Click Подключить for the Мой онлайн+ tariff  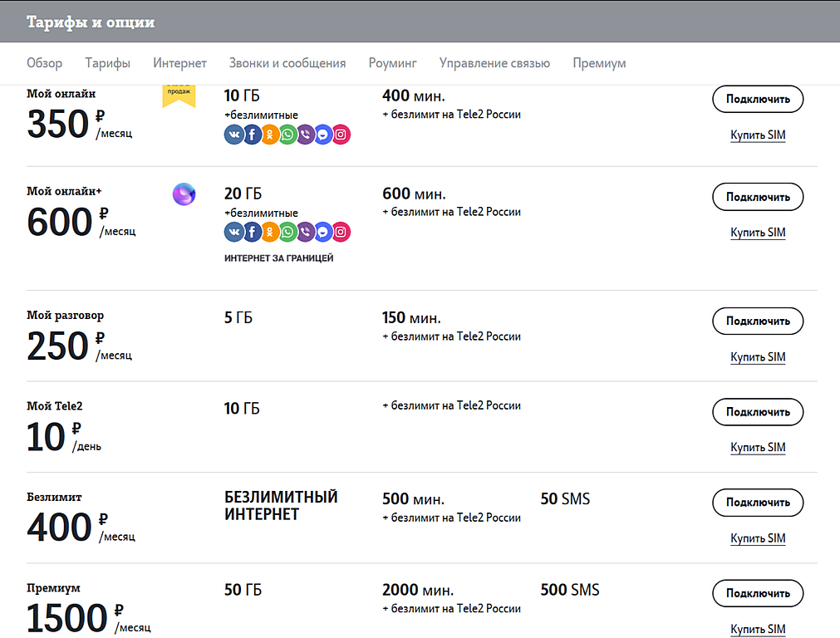758,197
